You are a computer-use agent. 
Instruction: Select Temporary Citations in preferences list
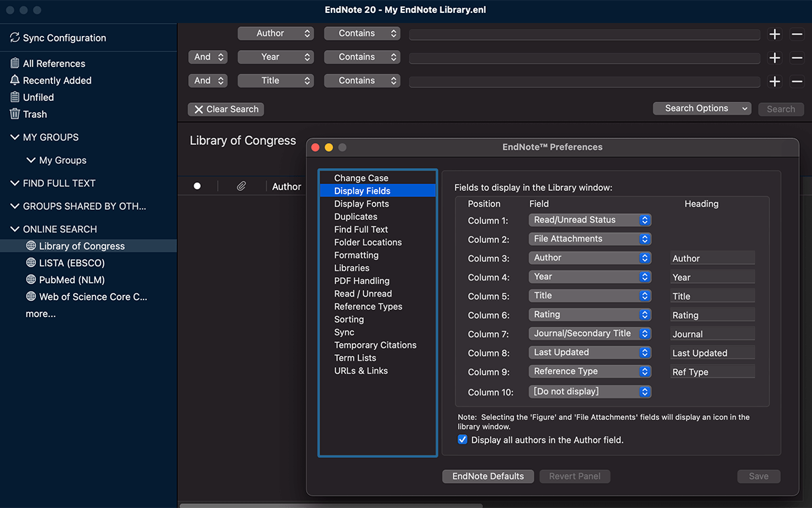378,345
